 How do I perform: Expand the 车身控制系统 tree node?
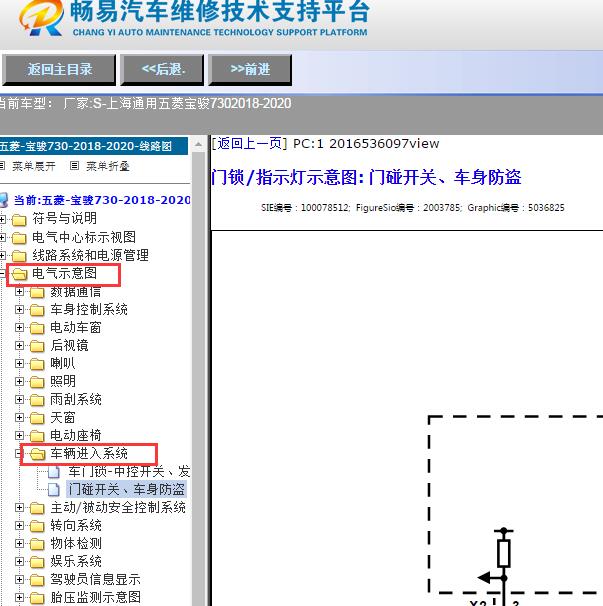pyautogui.click(x=19, y=310)
